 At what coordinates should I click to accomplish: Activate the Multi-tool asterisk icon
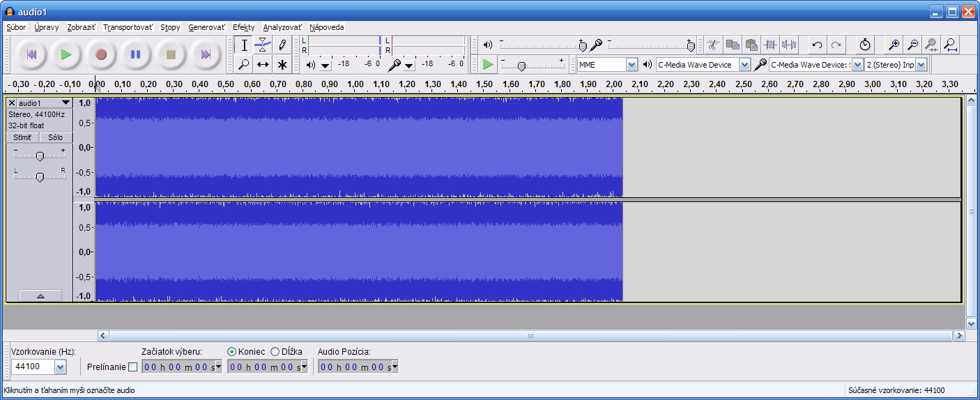pyautogui.click(x=282, y=65)
